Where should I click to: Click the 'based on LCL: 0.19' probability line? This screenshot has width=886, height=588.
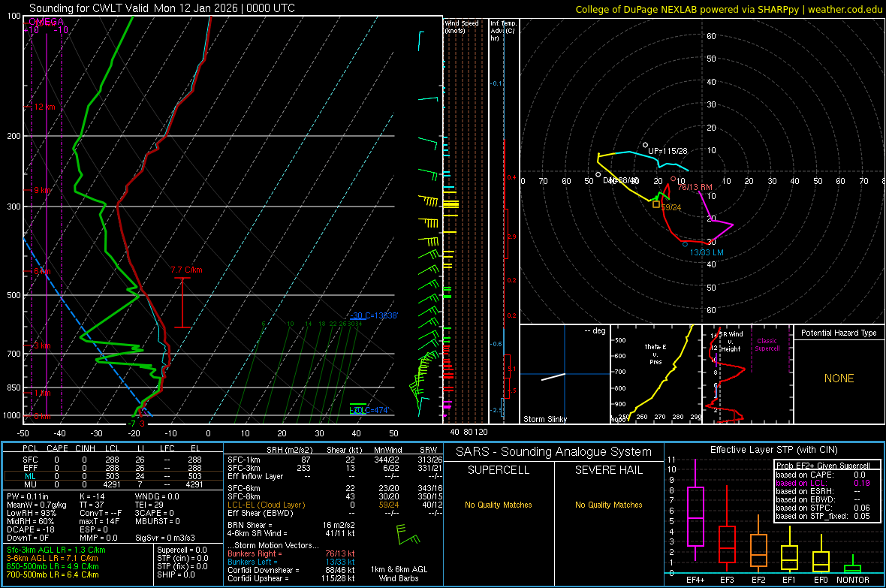[x=823, y=483]
